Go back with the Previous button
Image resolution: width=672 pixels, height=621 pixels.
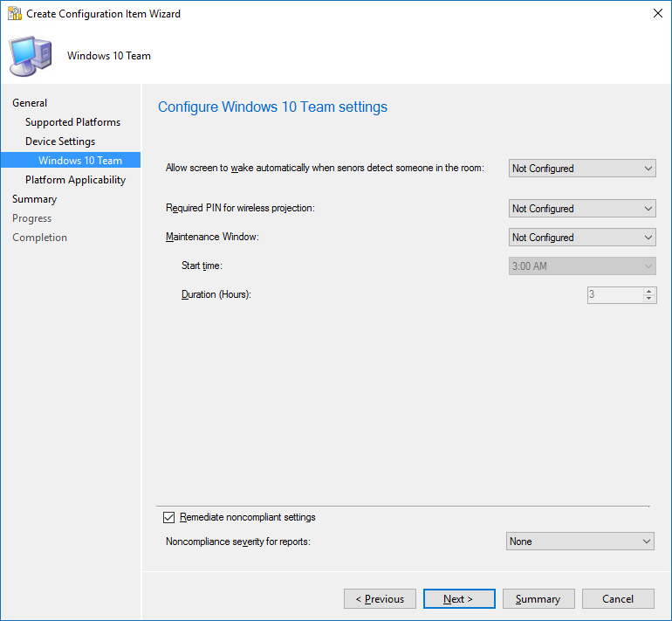point(380,599)
